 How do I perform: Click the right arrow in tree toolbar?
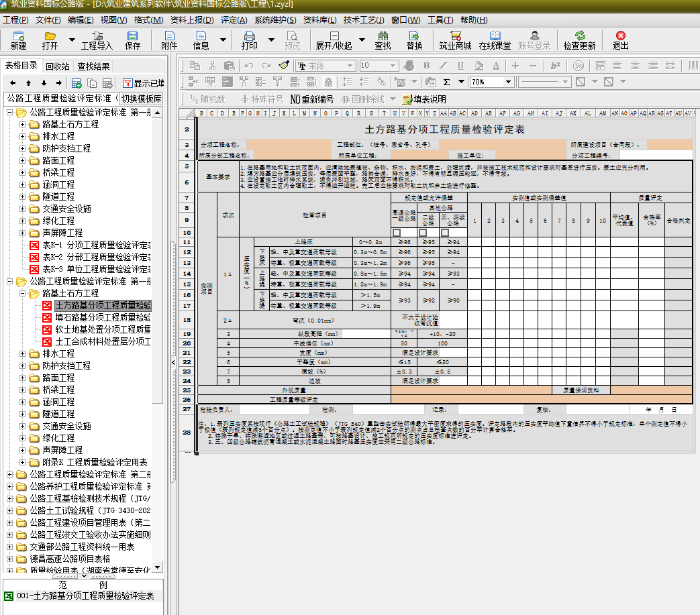pos(59,83)
